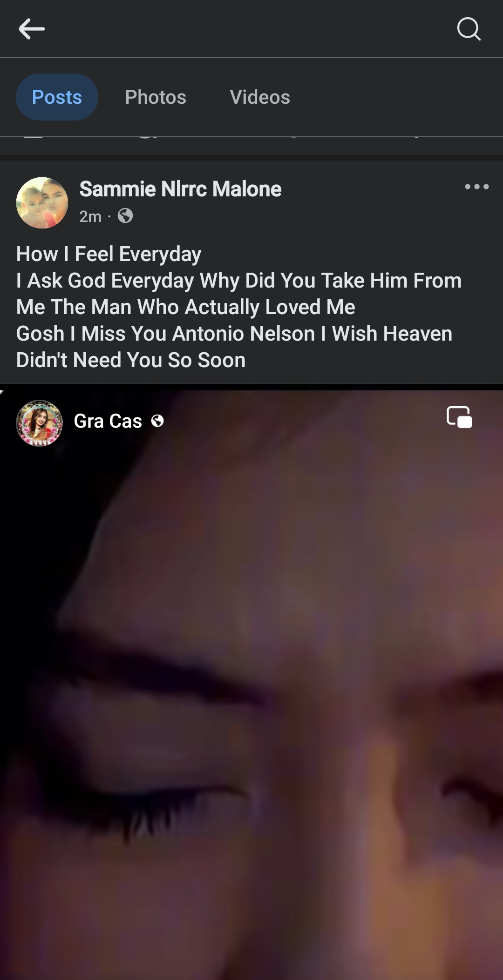Screen dimensions: 503x980
Task: Tap 'Didn't Need You So Soon' line
Action: click(131, 360)
